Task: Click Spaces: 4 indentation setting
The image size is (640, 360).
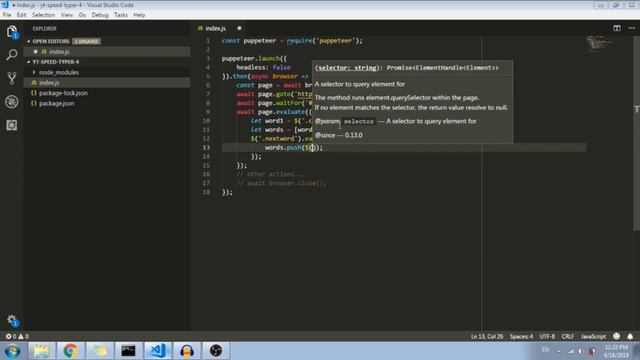Action: (521, 336)
